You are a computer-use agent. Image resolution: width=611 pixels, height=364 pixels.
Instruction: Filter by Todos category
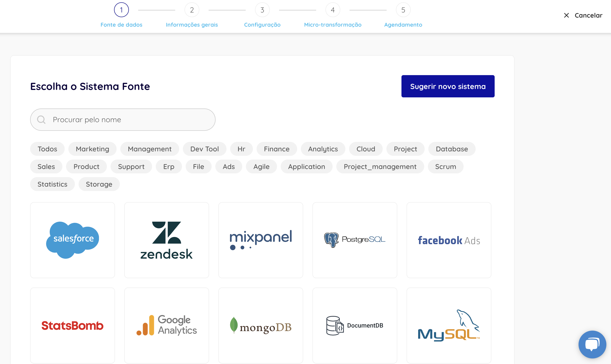click(47, 149)
